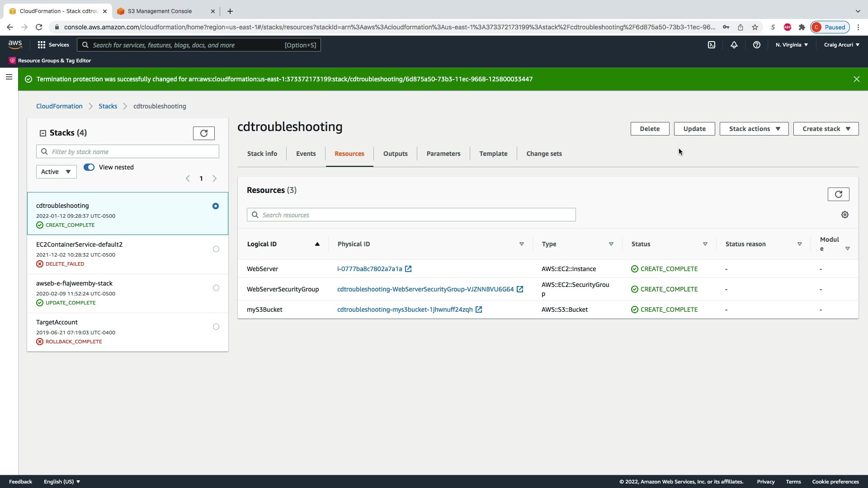Select the EC2ContainerService-default2 stack radio button
The width and height of the screenshot is (868, 488).
point(216,249)
